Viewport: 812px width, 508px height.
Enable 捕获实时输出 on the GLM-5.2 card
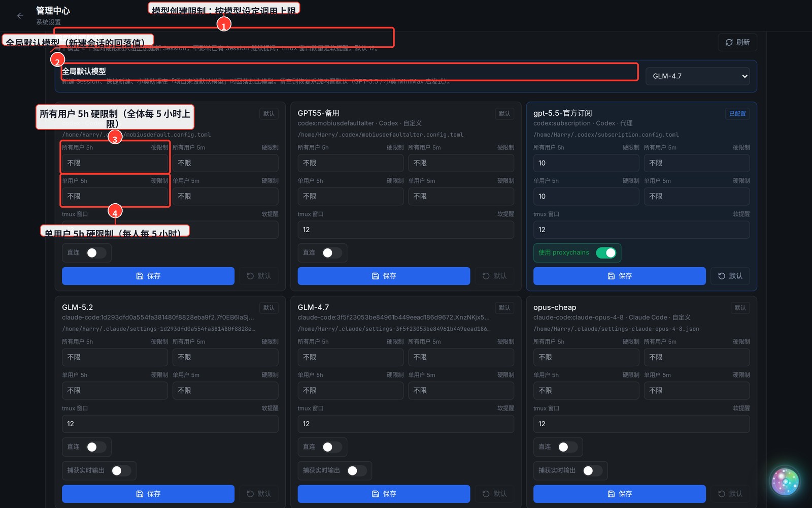(121, 470)
